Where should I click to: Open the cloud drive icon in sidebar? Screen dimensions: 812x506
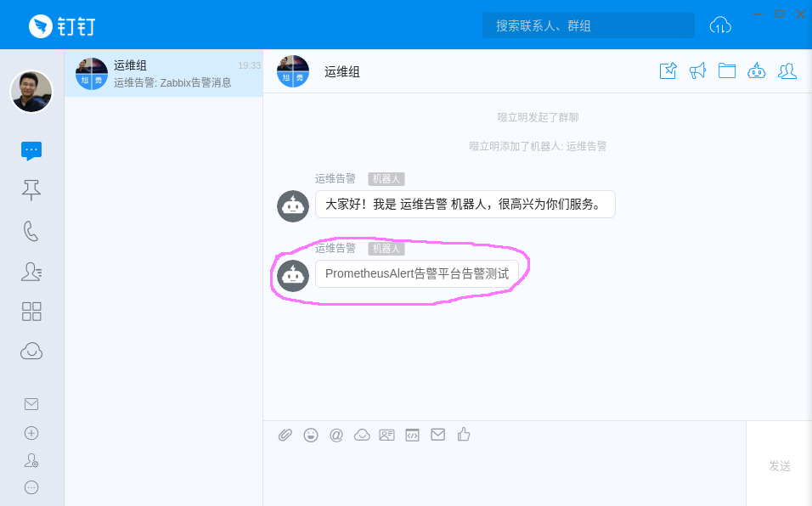[31, 351]
